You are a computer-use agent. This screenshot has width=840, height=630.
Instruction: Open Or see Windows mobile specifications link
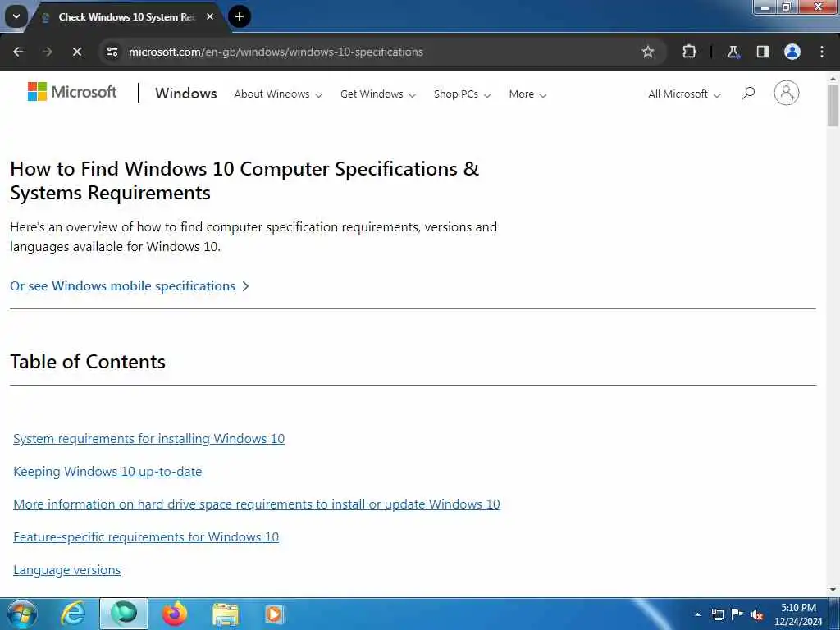click(129, 286)
